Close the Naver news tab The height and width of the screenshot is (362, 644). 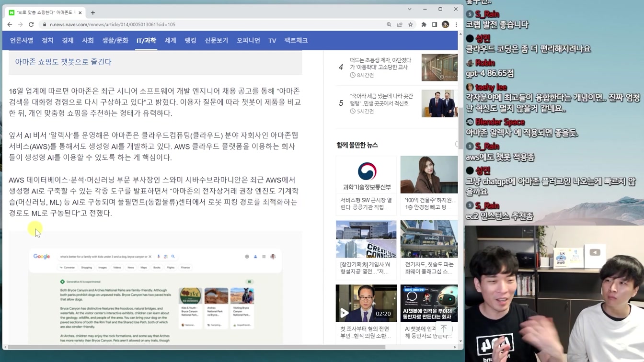(80, 12)
